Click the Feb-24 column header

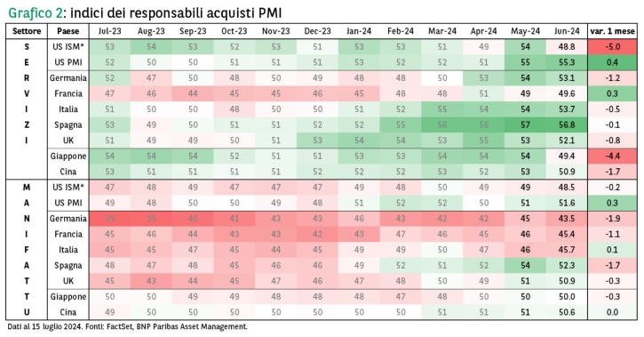point(401,31)
